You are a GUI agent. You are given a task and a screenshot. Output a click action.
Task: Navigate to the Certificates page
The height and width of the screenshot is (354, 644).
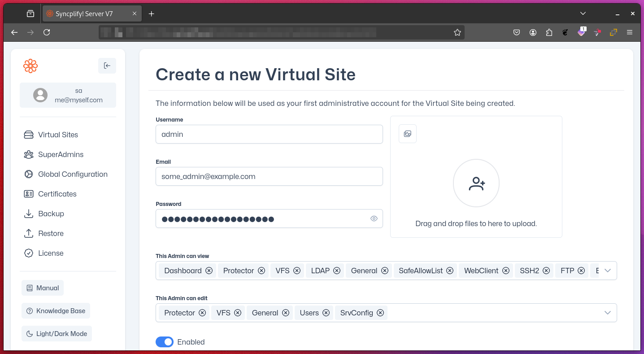tap(57, 194)
